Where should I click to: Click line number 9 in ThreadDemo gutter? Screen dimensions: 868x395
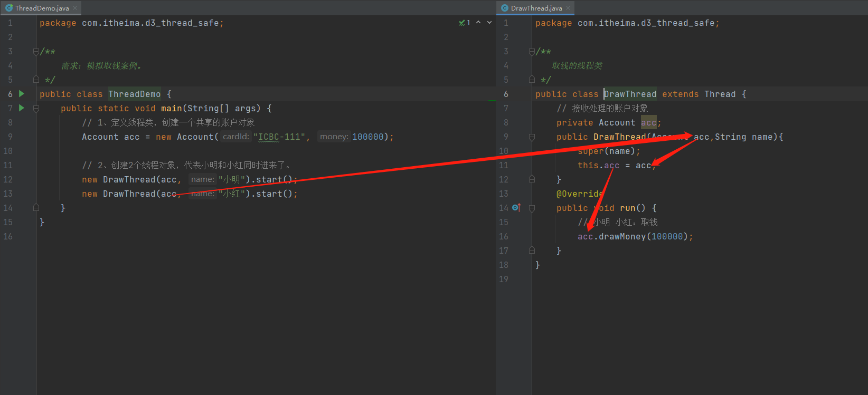click(10, 137)
